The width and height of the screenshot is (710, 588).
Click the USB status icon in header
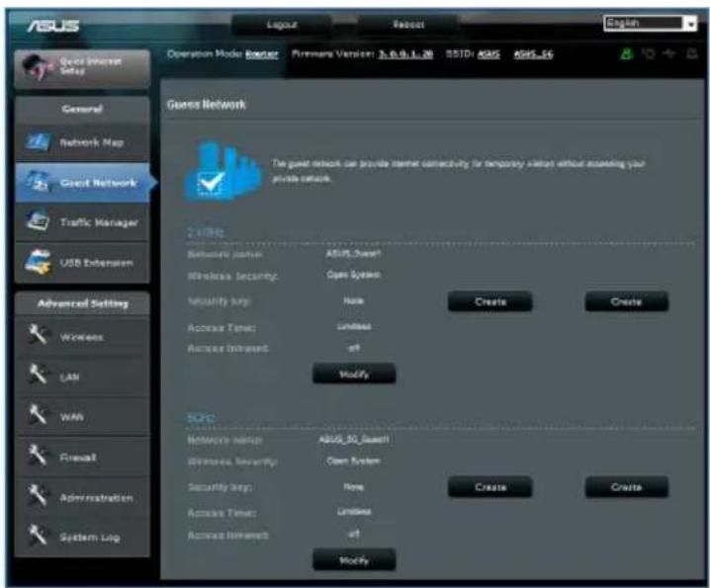pyautogui.click(x=669, y=54)
